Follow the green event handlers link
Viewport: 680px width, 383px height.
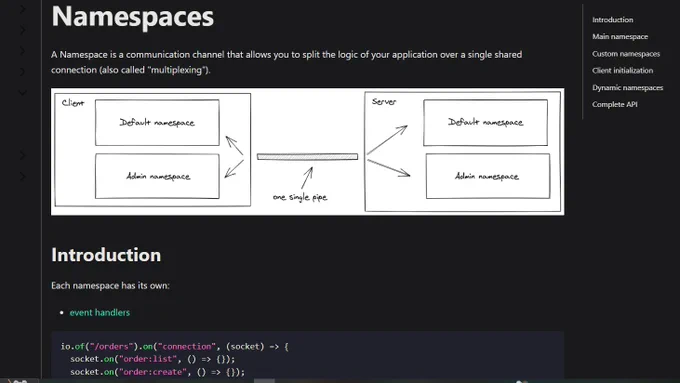coord(100,313)
